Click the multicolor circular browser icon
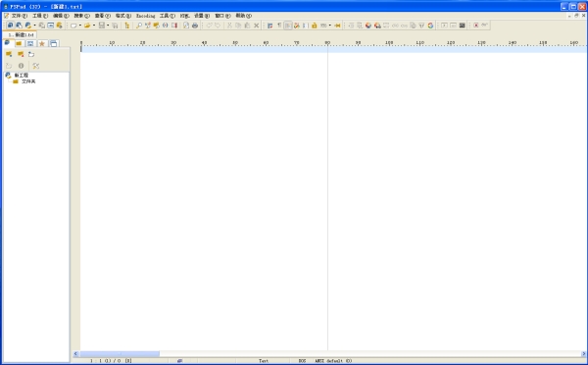Image resolution: width=588 pixels, height=365 pixels. click(x=430, y=26)
